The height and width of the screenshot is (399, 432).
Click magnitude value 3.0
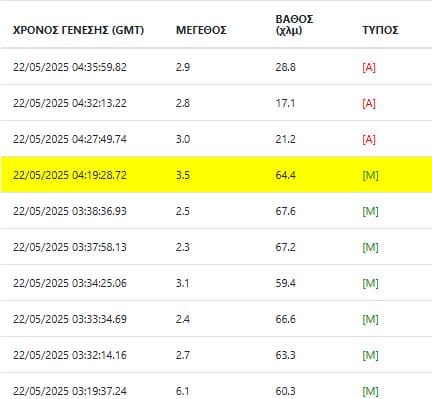(x=183, y=139)
